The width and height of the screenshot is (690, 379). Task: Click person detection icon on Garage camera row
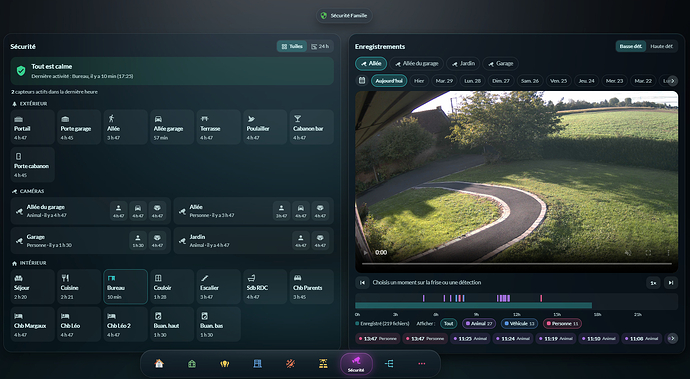pyautogui.click(x=138, y=241)
